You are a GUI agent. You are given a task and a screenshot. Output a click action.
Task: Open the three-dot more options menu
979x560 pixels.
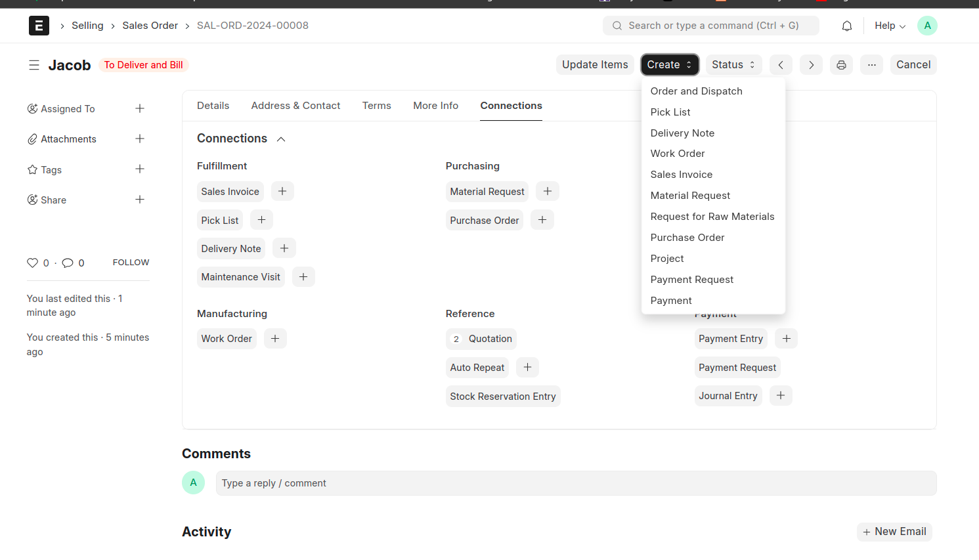point(871,65)
